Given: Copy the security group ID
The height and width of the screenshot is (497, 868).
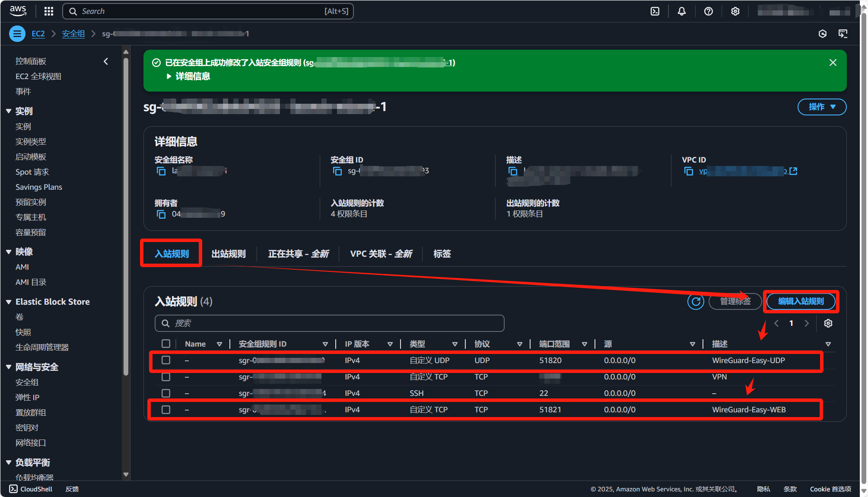Looking at the screenshot, I should tap(337, 171).
